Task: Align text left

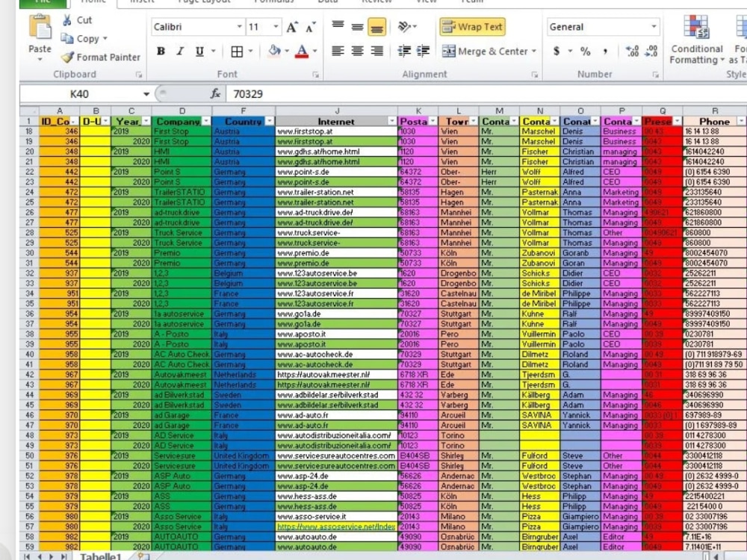Action: 338,51
